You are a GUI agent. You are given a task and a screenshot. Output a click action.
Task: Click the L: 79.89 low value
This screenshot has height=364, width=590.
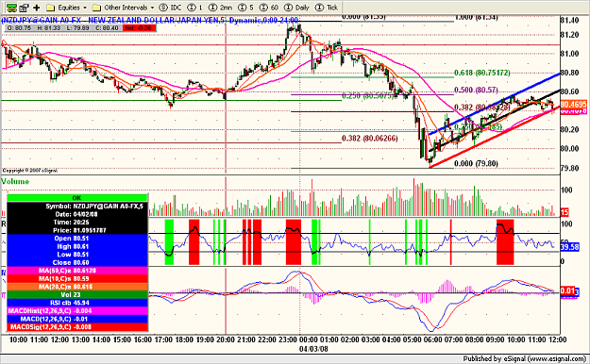[x=77, y=28]
